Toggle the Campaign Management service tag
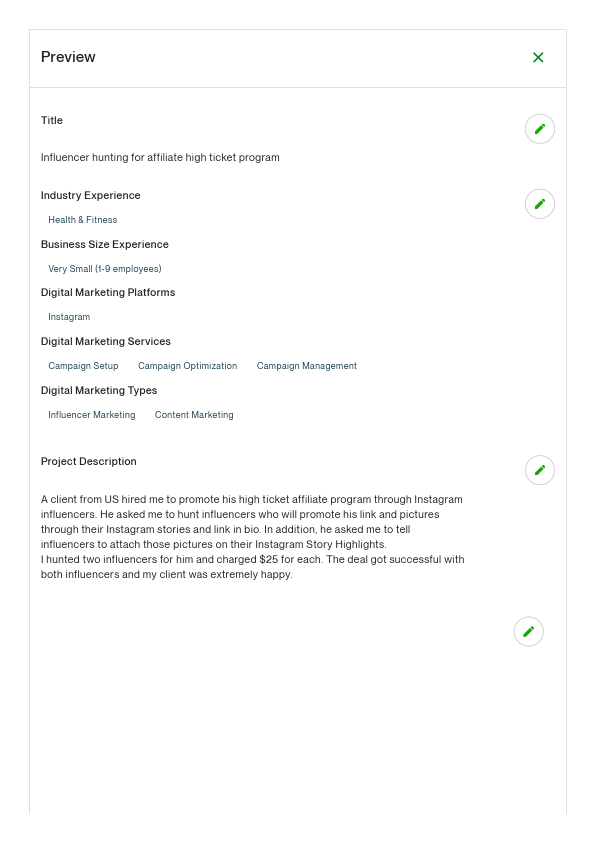The height and width of the screenshot is (842, 595). pos(307,366)
